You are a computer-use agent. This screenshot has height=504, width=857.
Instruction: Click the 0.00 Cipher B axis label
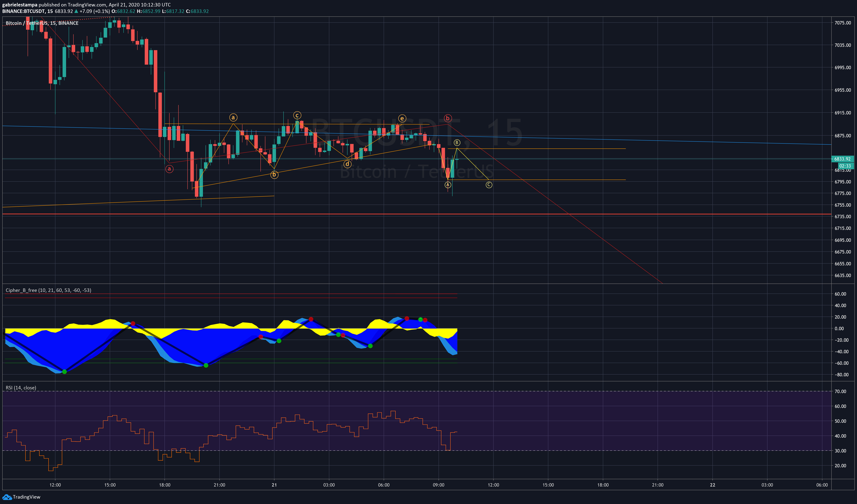839,329
